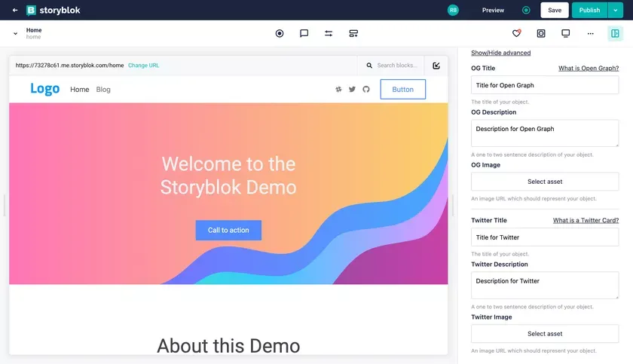The width and height of the screenshot is (633, 364).
Task: Toggle the side panel layout icon
Action: (615, 33)
